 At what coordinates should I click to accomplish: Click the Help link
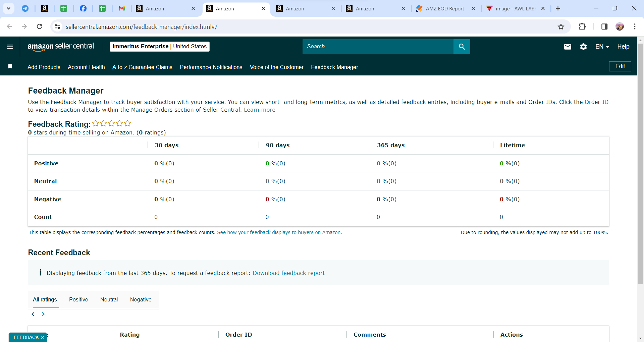click(623, 47)
